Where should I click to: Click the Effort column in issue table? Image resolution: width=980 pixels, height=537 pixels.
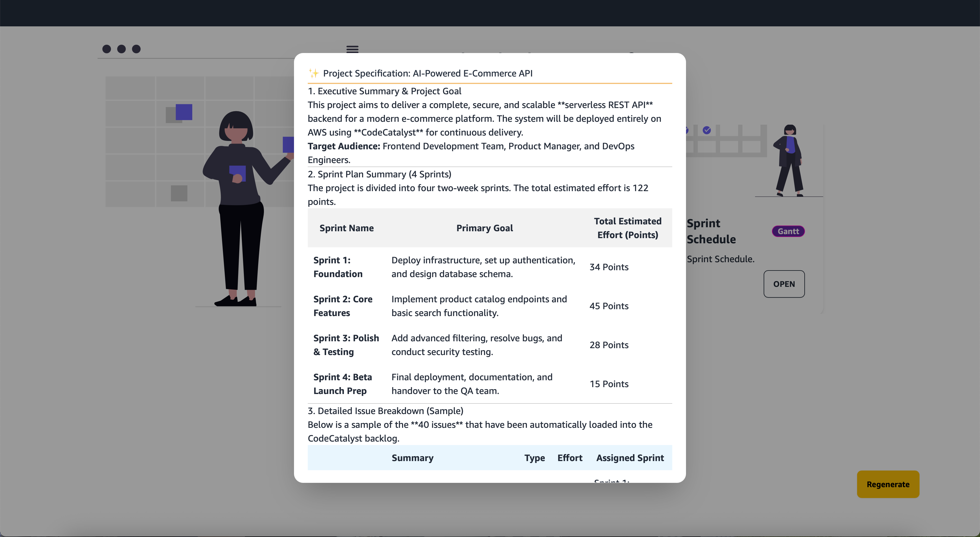point(569,458)
